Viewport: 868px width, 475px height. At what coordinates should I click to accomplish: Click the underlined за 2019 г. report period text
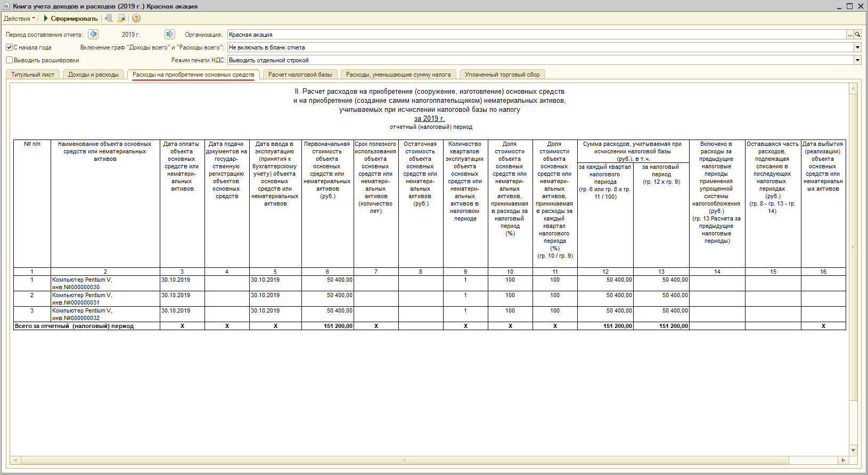pos(429,119)
